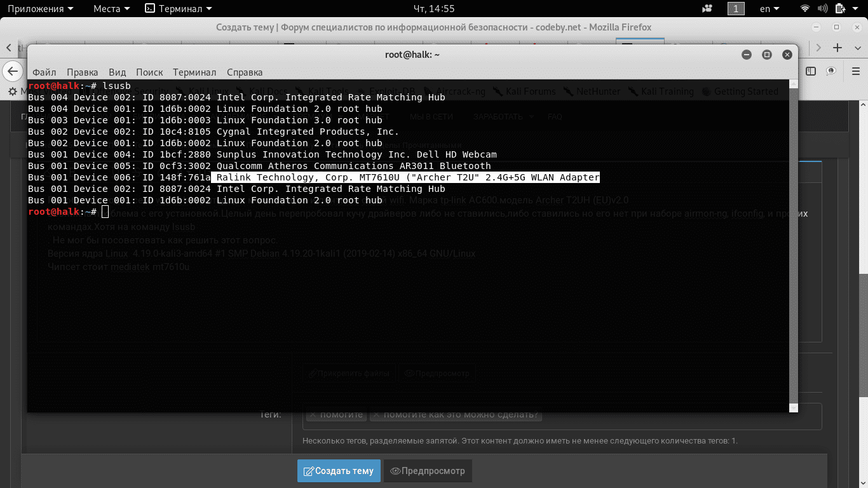The width and height of the screenshot is (868, 488).
Task: Close the Mozilla Firefox window
Action: 856,27
